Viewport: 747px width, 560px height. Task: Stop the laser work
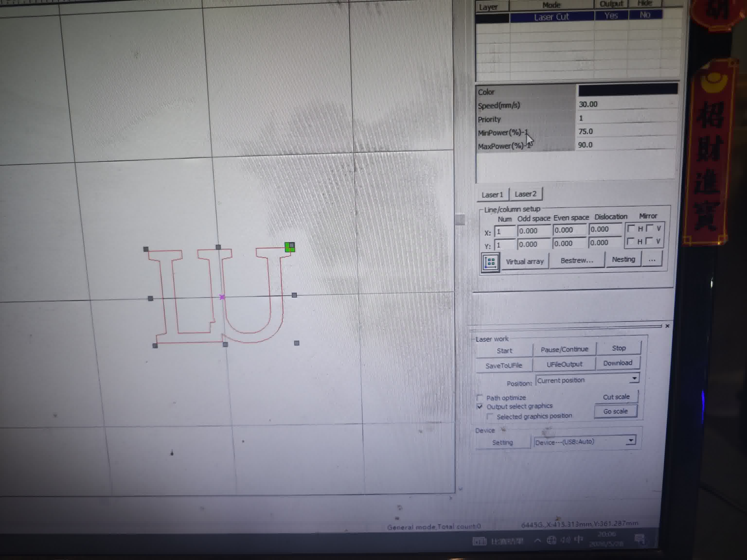tap(619, 348)
